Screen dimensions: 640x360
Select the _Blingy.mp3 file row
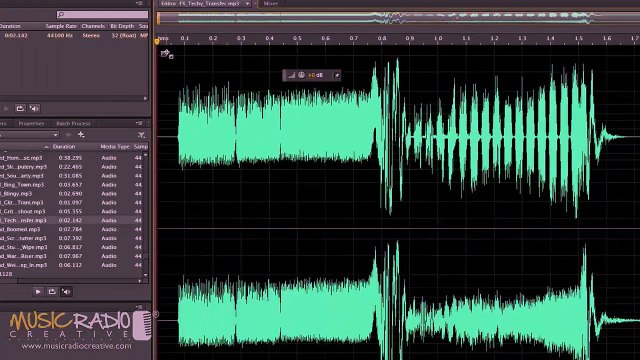point(71,193)
